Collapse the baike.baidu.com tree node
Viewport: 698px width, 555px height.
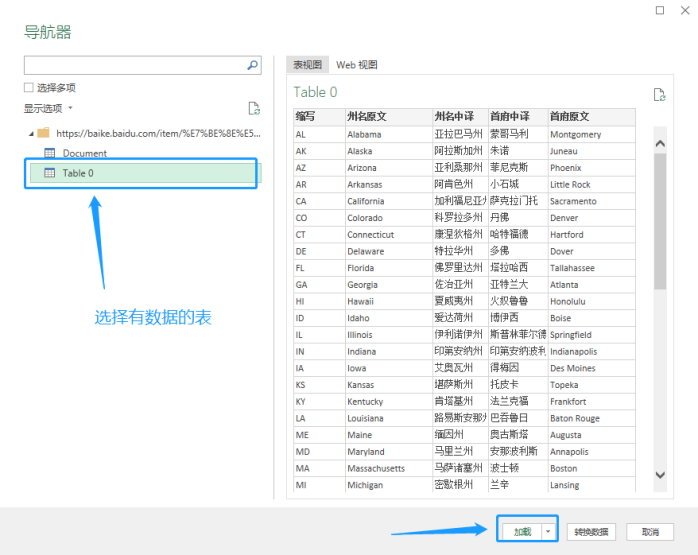click(x=30, y=132)
